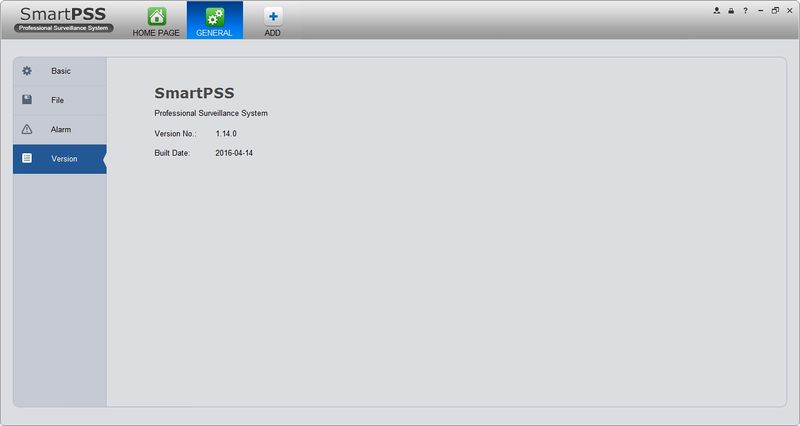
Task: Click the SmartPSS logo in the header
Action: 63,19
